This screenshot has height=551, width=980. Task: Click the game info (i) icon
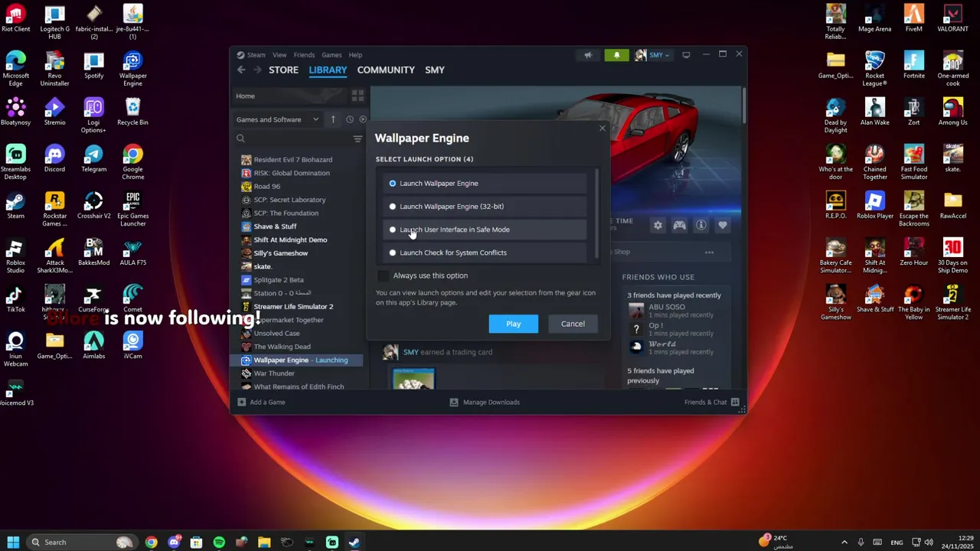[x=701, y=226]
